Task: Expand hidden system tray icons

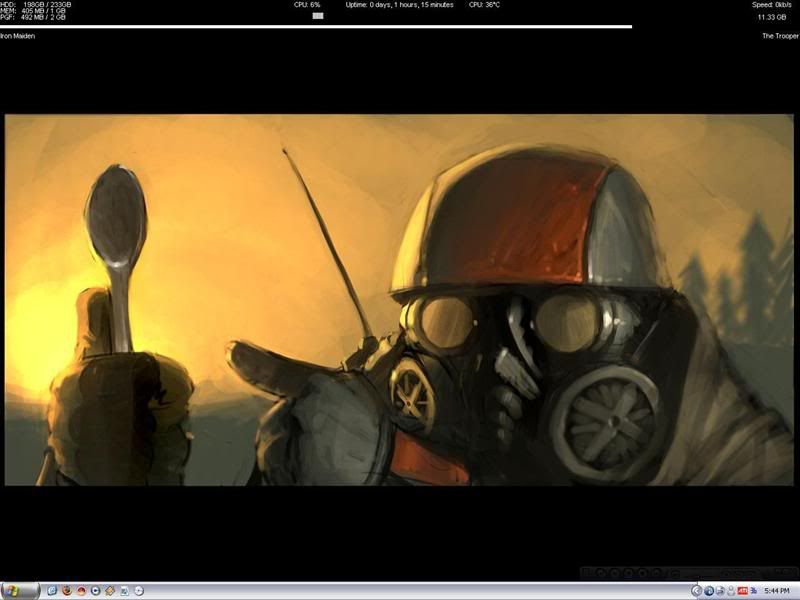Action: click(x=696, y=591)
